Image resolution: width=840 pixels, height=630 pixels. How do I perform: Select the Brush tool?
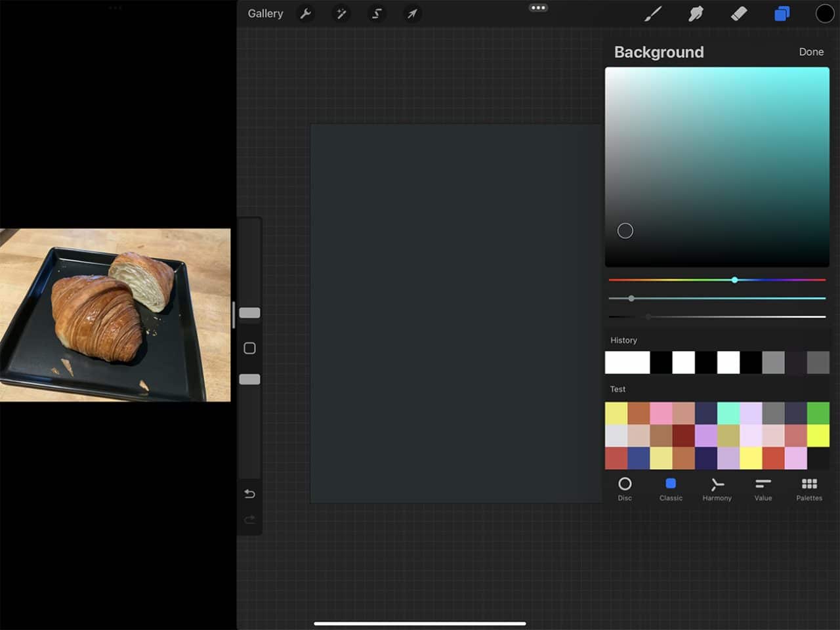click(x=654, y=13)
